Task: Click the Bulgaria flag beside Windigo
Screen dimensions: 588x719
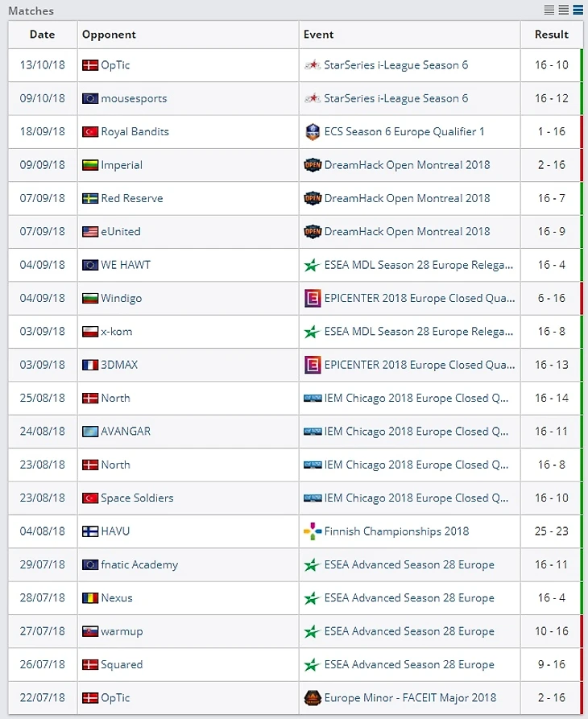Action: 90,299
